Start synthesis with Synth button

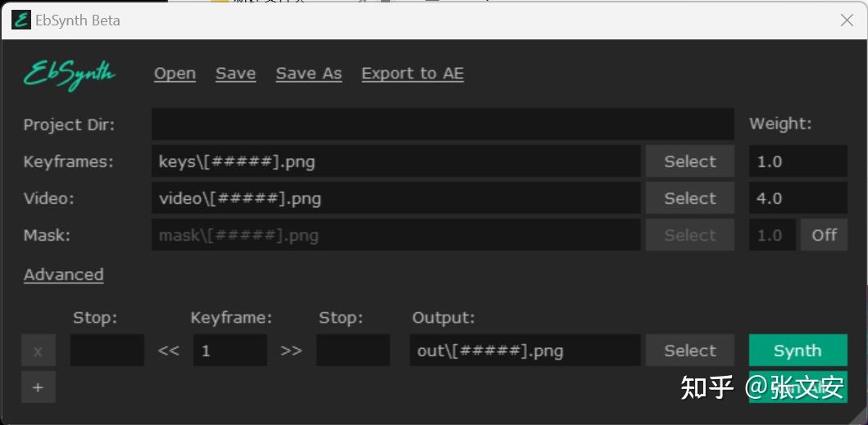(798, 350)
